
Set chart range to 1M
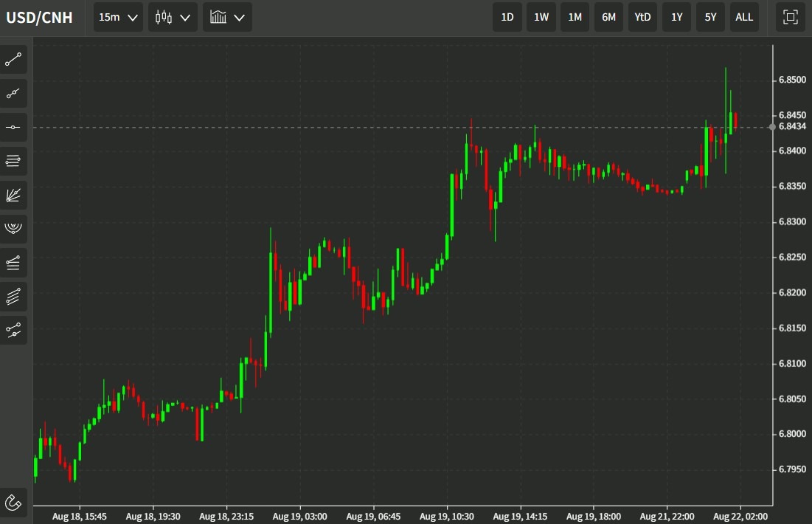575,17
